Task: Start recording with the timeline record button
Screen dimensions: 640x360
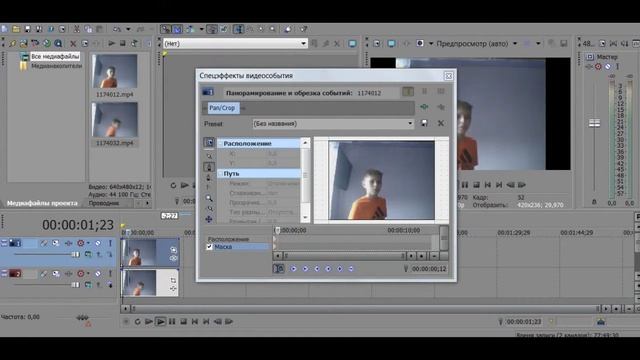Action: (126, 322)
